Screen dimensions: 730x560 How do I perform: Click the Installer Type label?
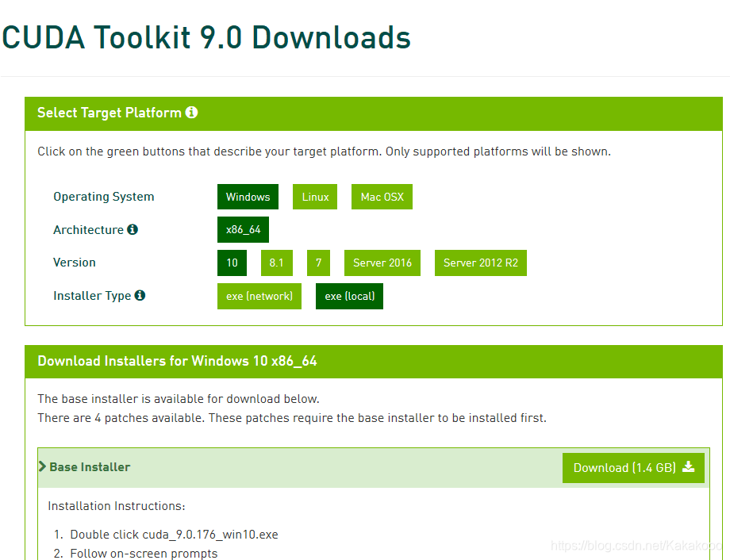pos(92,296)
